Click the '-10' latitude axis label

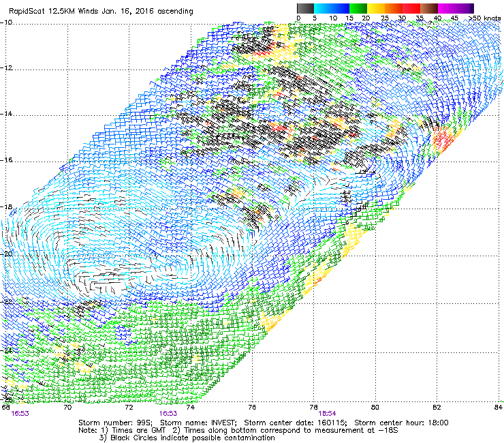[x=6, y=22]
